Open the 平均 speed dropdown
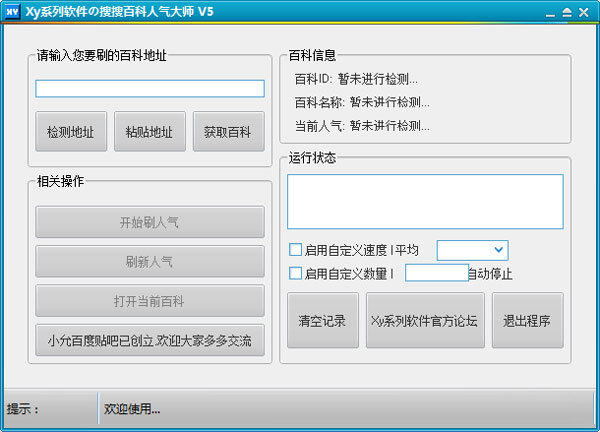The height and width of the screenshot is (432, 600). pyautogui.click(x=472, y=250)
